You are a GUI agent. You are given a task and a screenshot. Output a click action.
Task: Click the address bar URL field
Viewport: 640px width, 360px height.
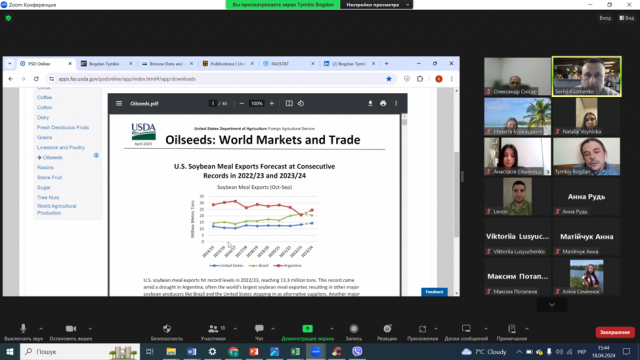click(220, 79)
